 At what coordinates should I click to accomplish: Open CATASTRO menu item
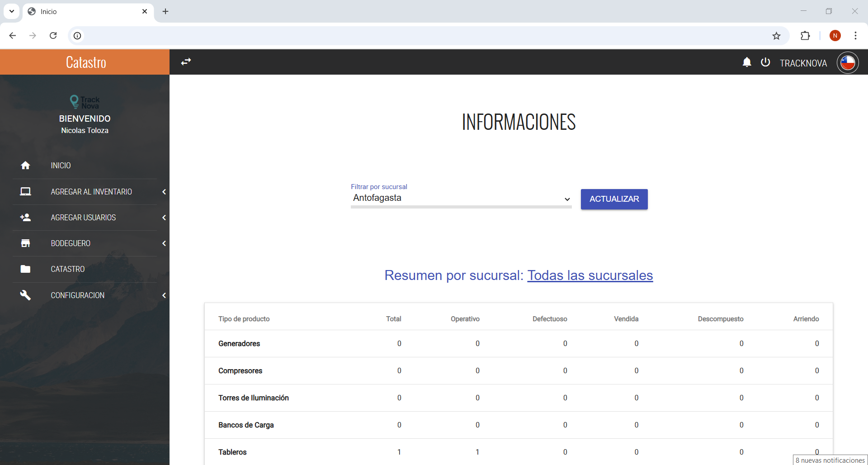pyautogui.click(x=68, y=269)
